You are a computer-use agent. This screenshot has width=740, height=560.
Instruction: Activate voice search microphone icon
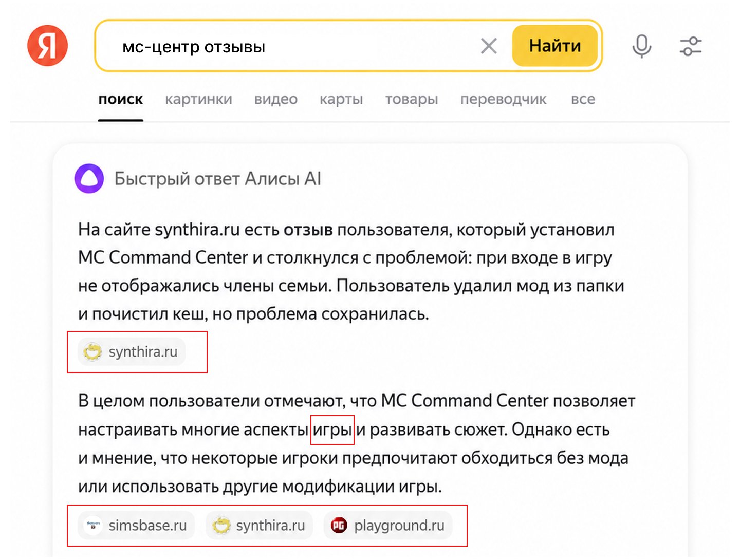(x=641, y=46)
